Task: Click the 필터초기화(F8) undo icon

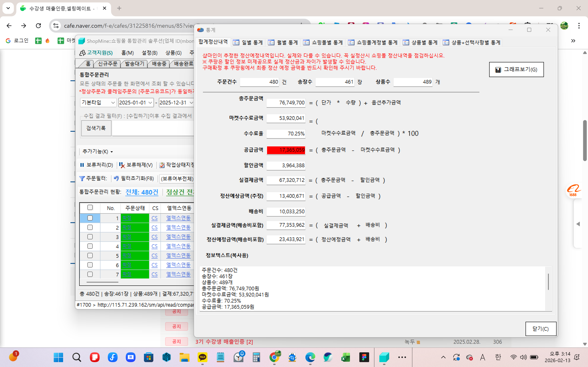Action: click(116, 179)
